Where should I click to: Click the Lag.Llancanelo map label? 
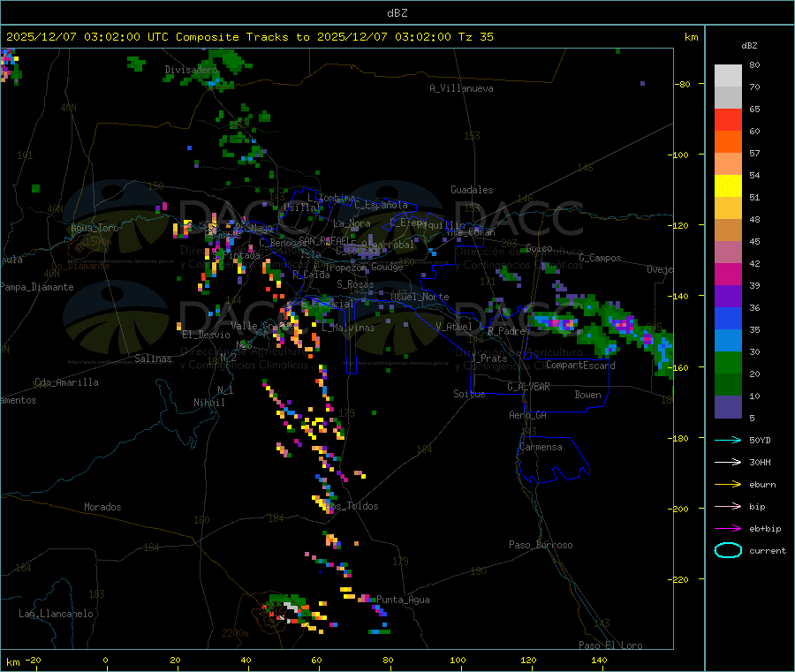[57, 614]
